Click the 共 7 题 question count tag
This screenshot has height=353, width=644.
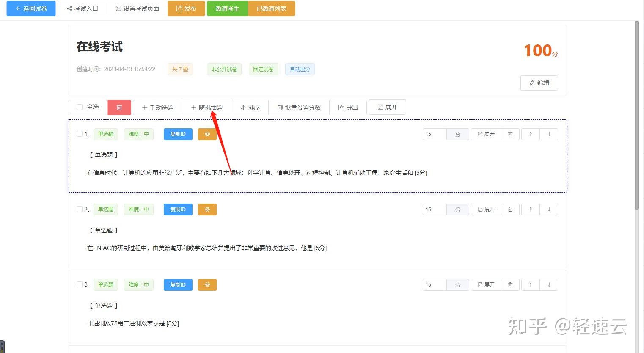(180, 69)
